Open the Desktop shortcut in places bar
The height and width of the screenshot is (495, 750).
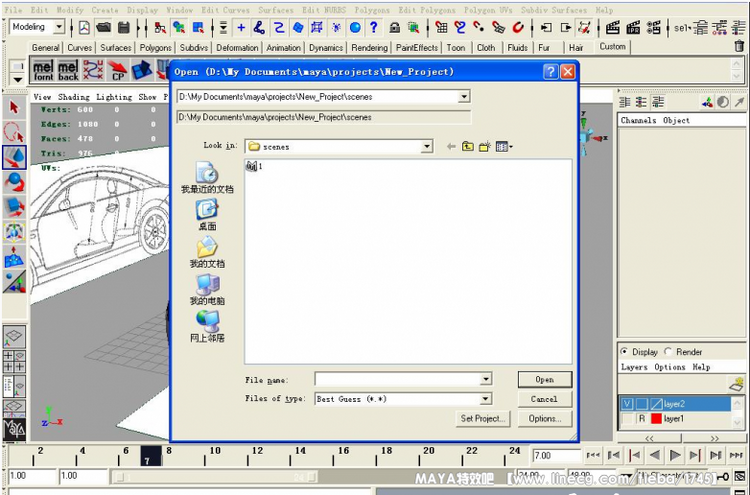pos(207,214)
